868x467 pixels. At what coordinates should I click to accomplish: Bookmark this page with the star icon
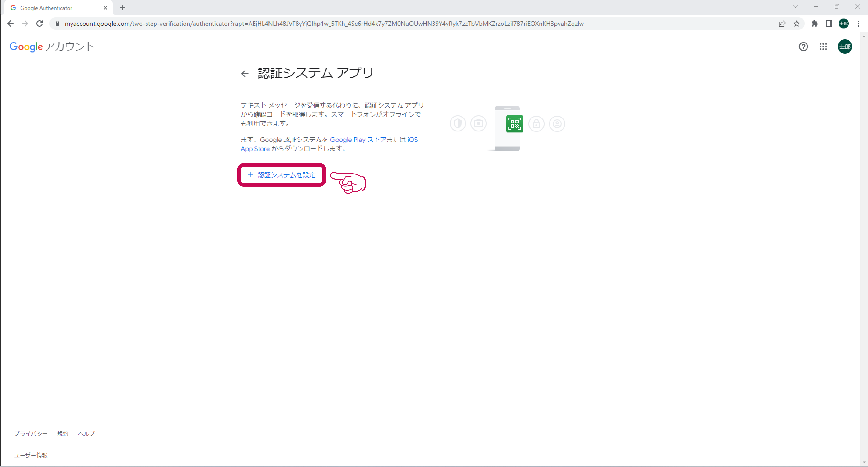(797, 24)
